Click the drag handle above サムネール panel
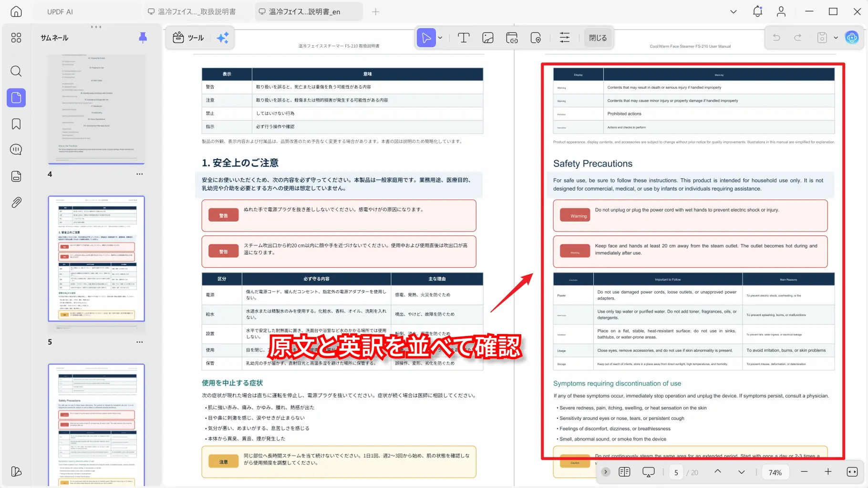 (x=96, y=27)
